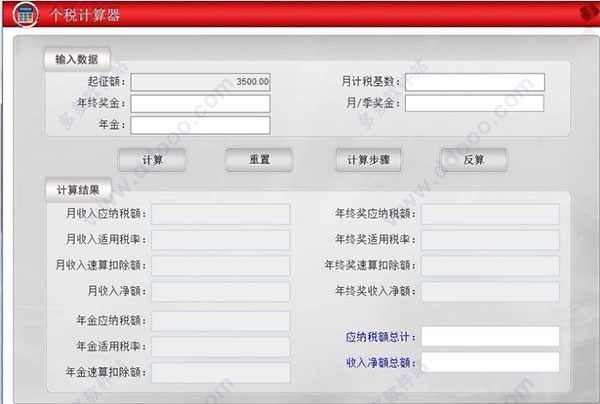The image size is (600, 404).
Task: Select the 输入数据 tab label
Action: [x=77, y=59]
